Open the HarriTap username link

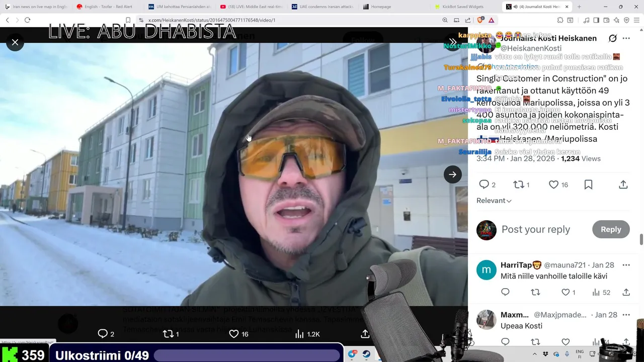point(521,265)
